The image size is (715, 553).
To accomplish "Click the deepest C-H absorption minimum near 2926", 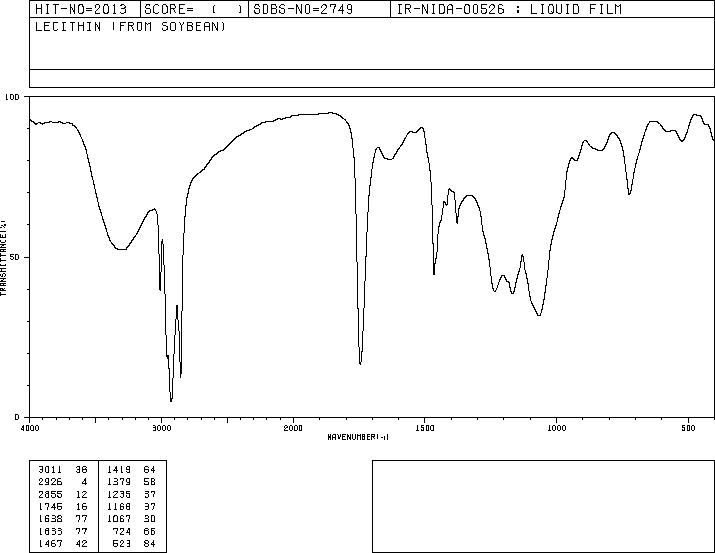I will (x=171, y=400).
